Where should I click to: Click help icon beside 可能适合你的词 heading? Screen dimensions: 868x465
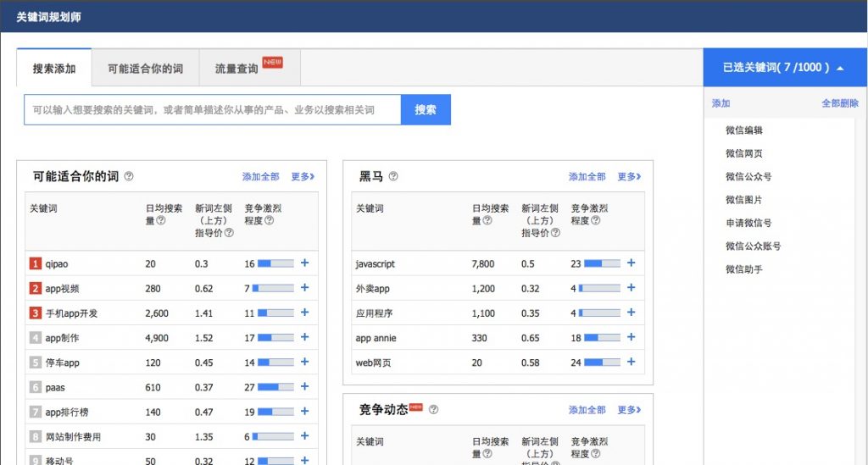point(129,177)
